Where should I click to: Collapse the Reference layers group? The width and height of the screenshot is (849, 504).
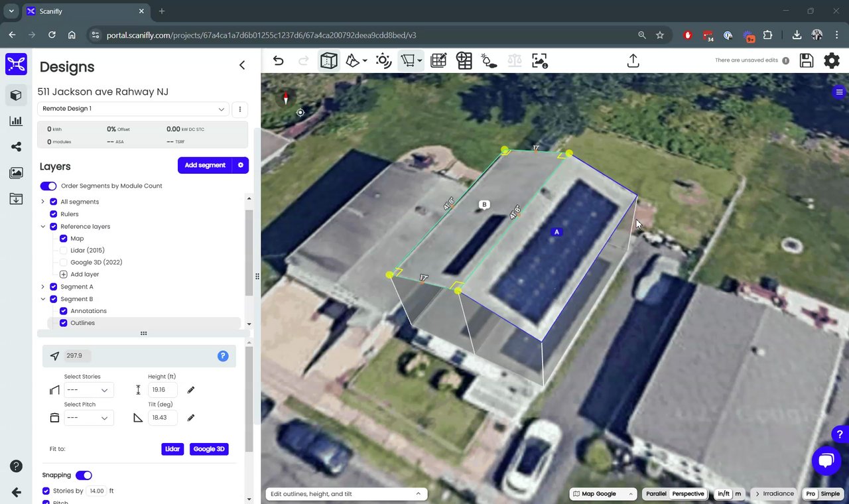[43, 227]
